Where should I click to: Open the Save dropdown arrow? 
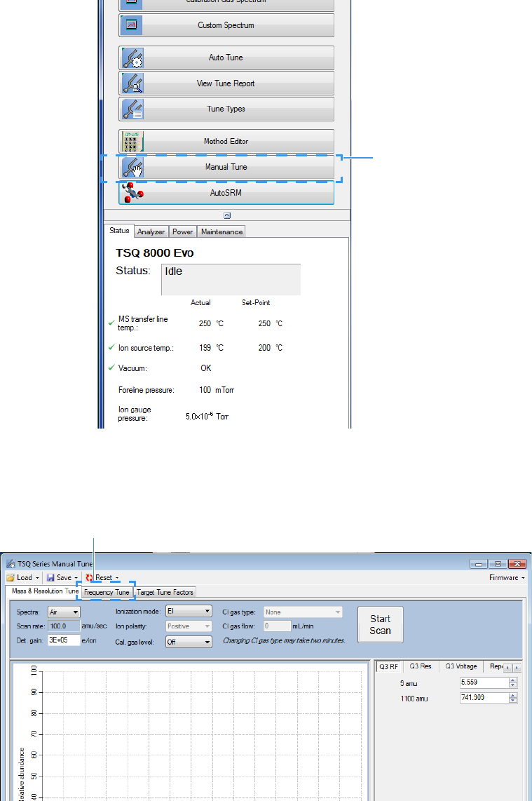76,578
